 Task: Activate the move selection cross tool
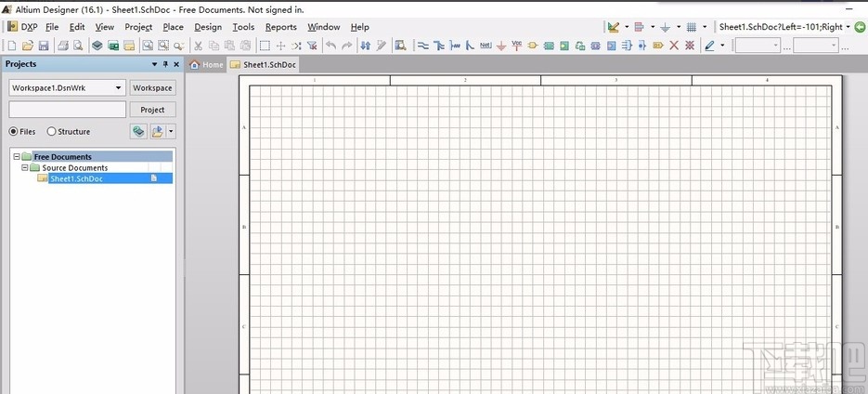tap(280, 46)
